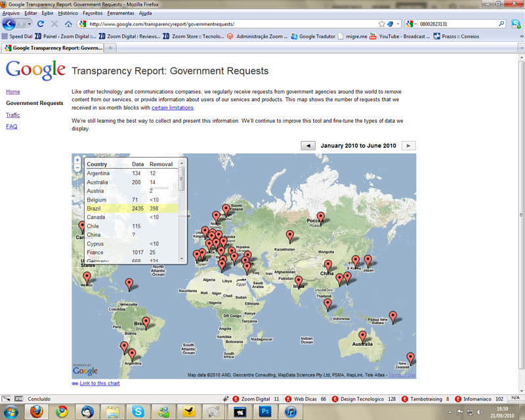Open the Speed Dial bookmark
The height and width of the screenshot is (420, 525).
[17, 37]
